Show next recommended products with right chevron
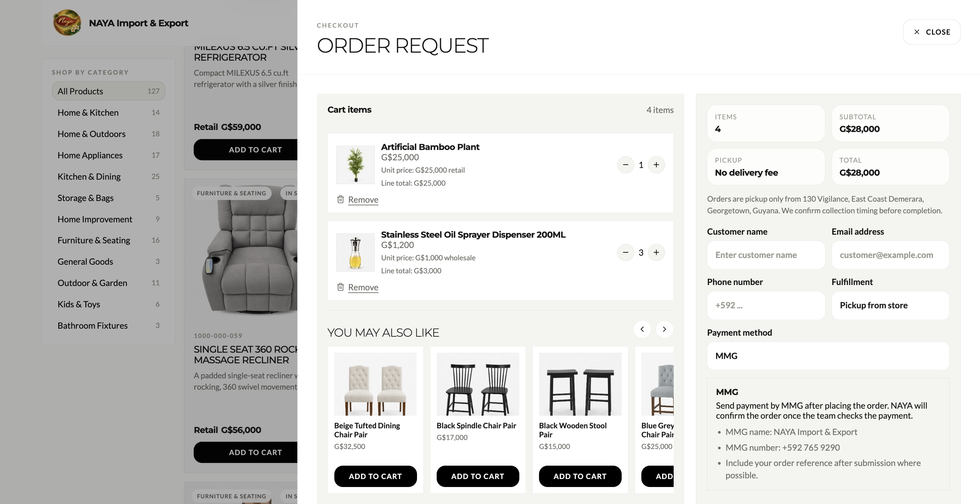The height and width of the screenshot is (504, 980). [664, 329]
